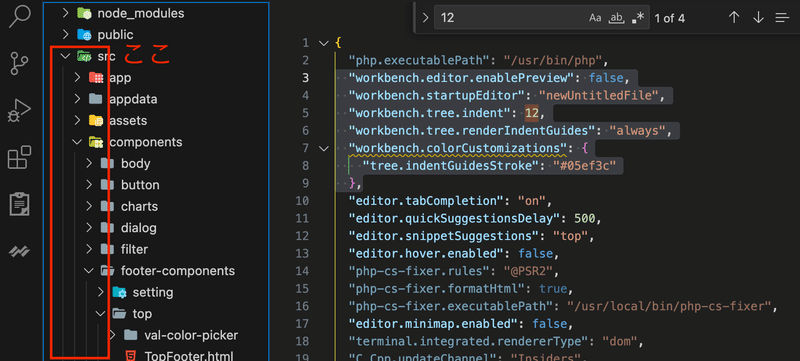Expand the assets folder chevron
Viewport: 800px width, 361px height.
(x=77, y=120)
